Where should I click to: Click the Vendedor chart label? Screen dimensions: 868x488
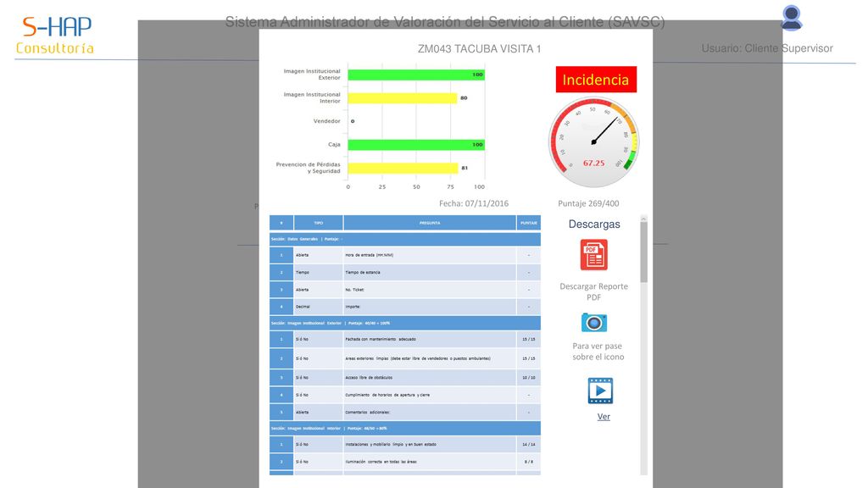click(326, 121)
